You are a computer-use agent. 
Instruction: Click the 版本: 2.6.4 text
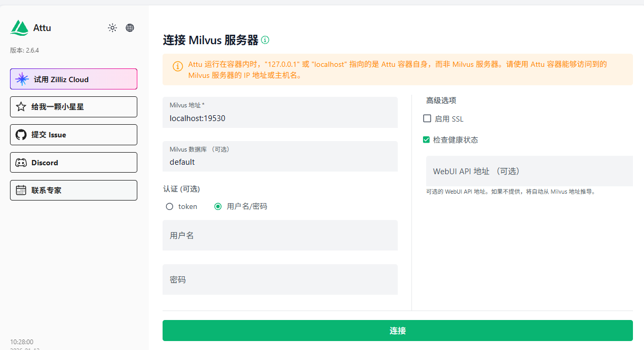(x=25, y=51)
